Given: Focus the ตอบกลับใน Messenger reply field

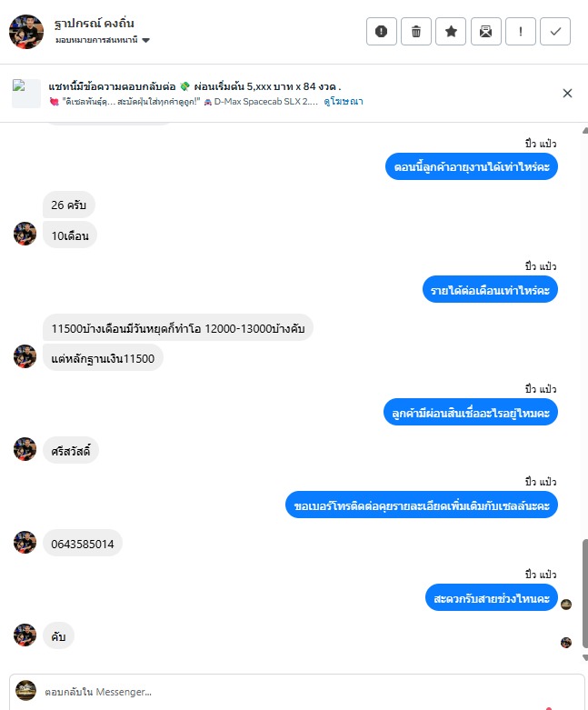Looking at the screenshot, I should coord(290,692).
